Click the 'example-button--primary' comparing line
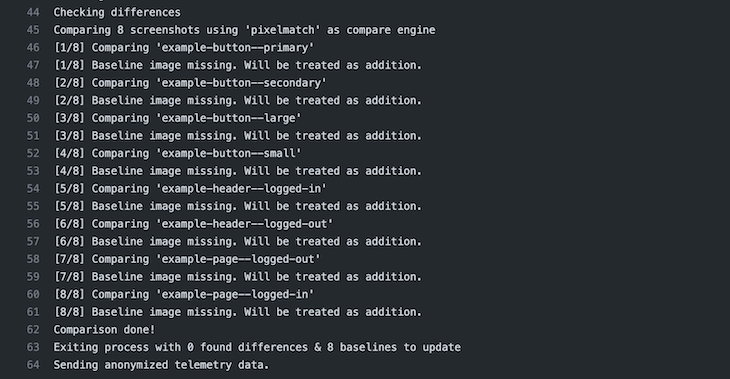The image size is (730, 379). click(x=184, y=47)
